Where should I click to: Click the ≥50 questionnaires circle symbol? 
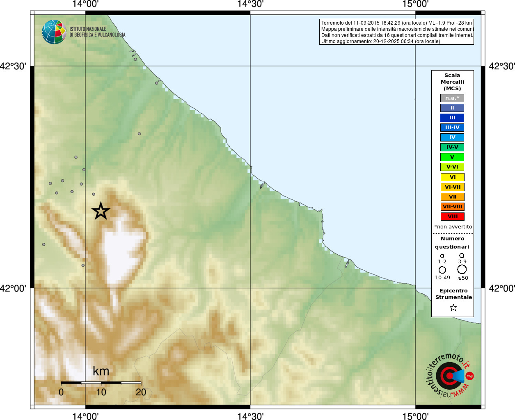tap(462, 269)
